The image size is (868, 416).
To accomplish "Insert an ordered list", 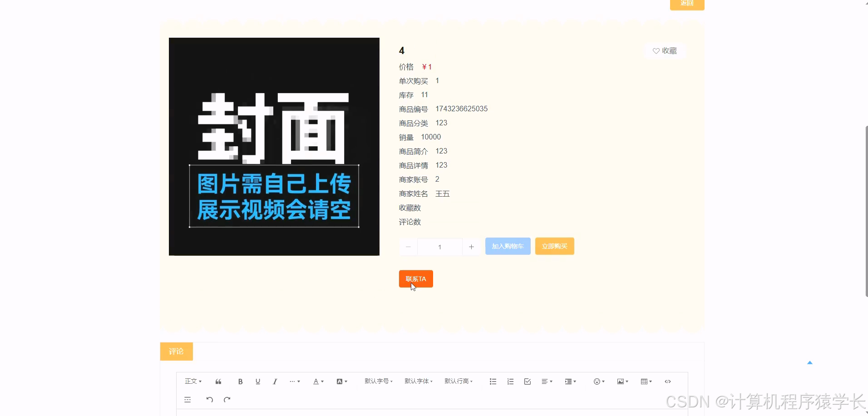I will pyautogui.click(x=510, y=381).
